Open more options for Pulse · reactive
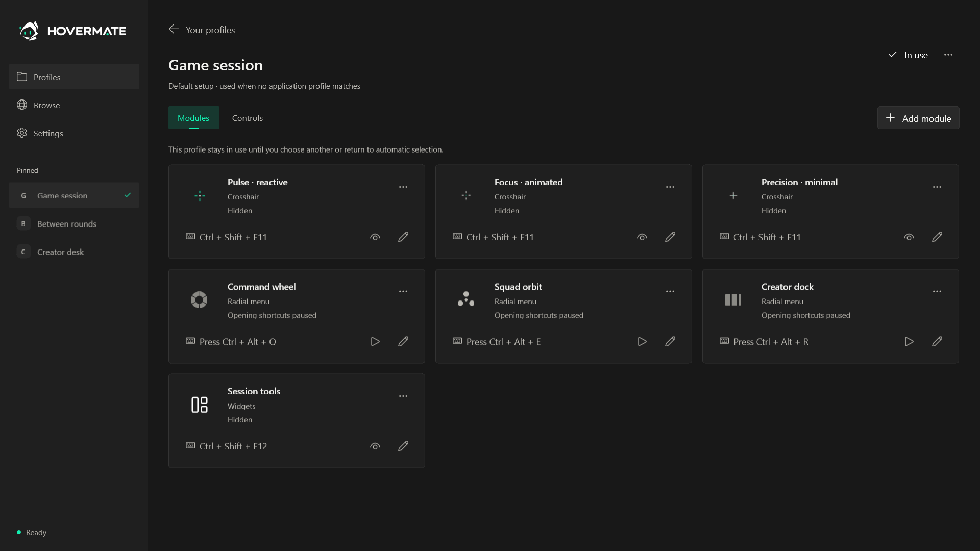 coord(403,187)
